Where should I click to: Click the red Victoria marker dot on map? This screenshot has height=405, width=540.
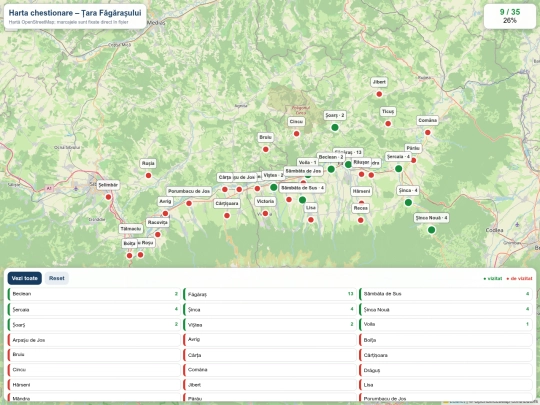click(x=266, y=214)
